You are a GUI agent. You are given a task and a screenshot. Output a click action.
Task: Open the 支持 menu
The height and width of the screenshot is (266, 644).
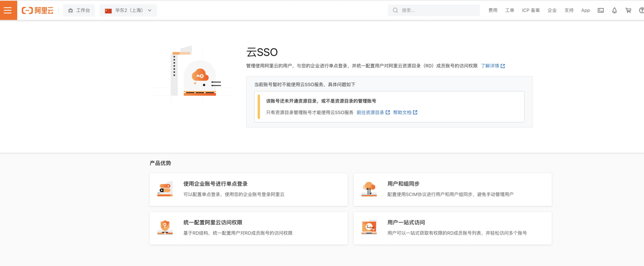(569, 10)
